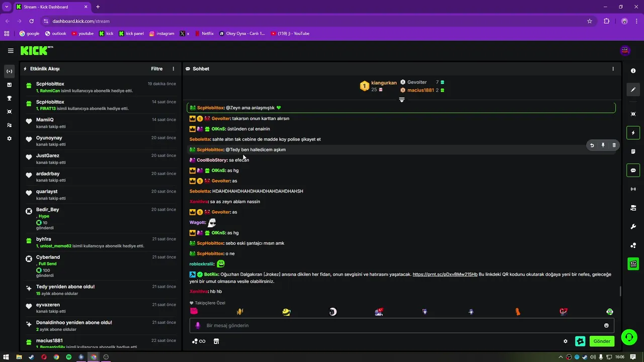
Task: Click the teal Kicks gift button
Action: click(580, 341)
